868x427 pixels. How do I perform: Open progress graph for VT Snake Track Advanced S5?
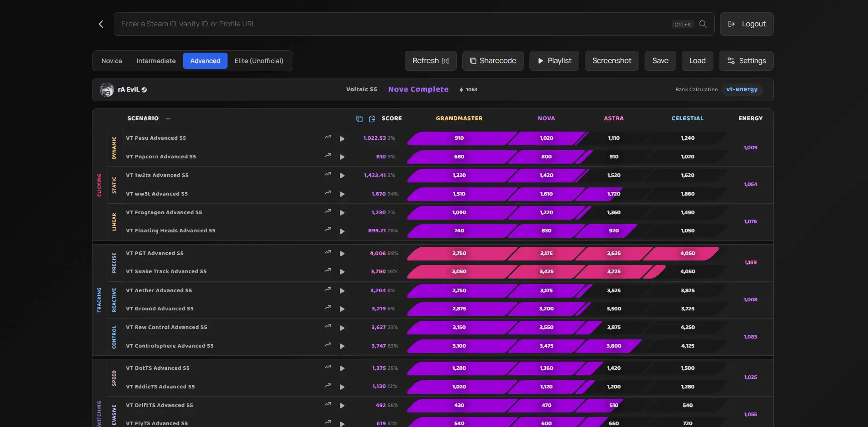pyautogui.click(x=327, y=270)
